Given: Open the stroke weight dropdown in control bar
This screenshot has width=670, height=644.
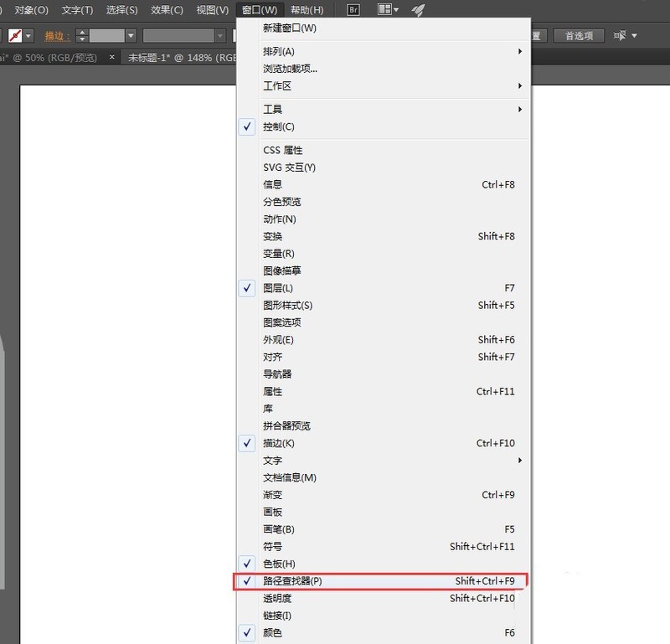Looking at the screenshot, I should point(131,35).
